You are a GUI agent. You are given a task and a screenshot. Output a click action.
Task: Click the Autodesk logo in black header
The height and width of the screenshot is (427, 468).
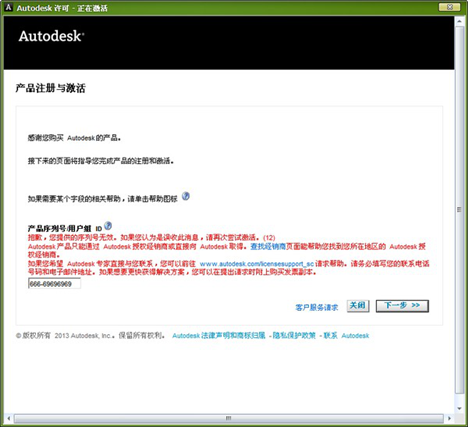point(51,36)
